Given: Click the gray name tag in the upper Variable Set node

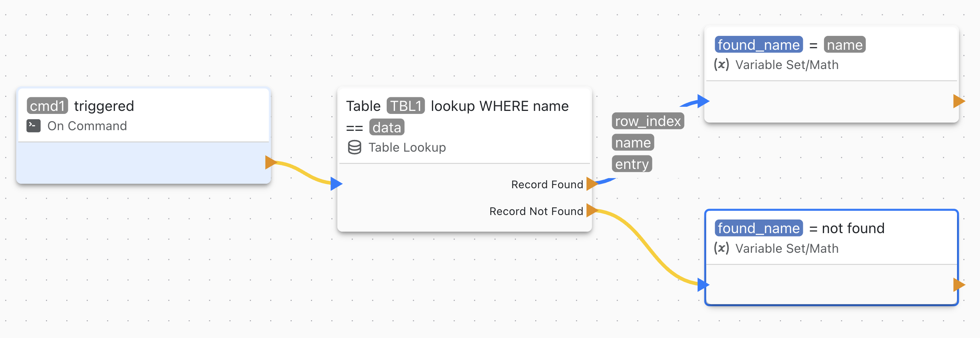Looking at the screenshot, I should [845, 45].
